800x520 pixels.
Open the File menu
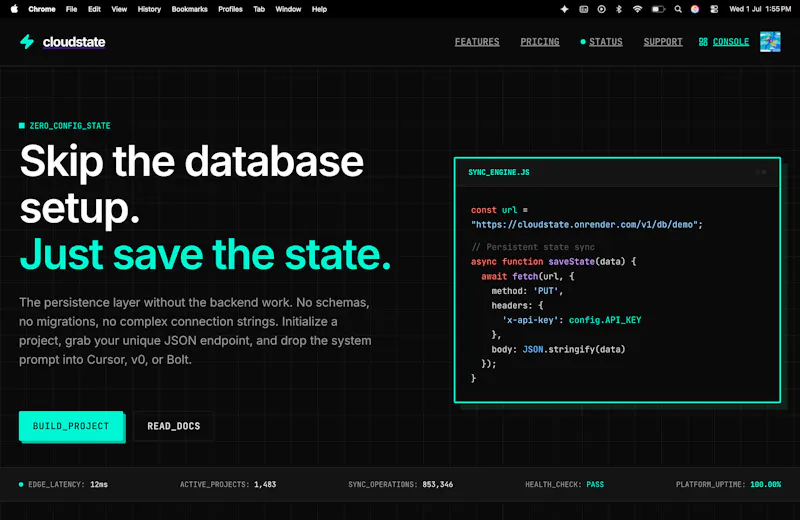[71, 9]
